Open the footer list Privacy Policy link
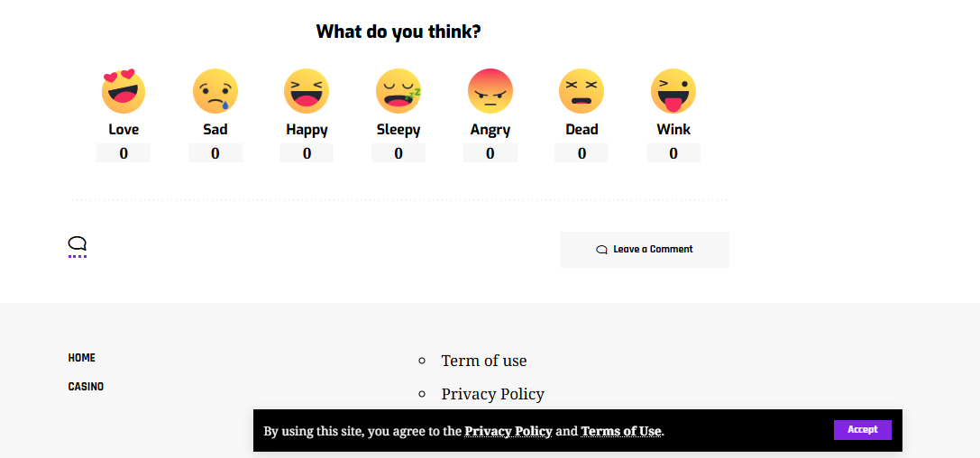The height and width of the screenshot is (458, 980). tap(493, 394)
